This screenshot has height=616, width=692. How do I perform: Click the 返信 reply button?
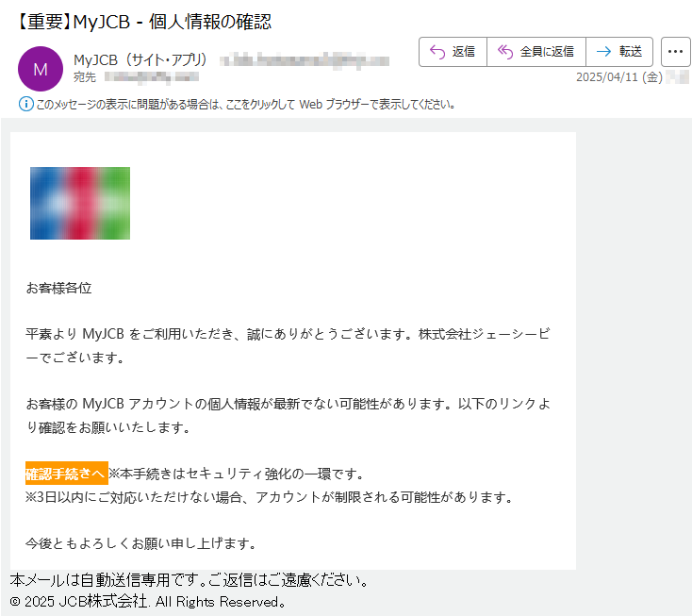pyautogui.click(x=453, y=52)
